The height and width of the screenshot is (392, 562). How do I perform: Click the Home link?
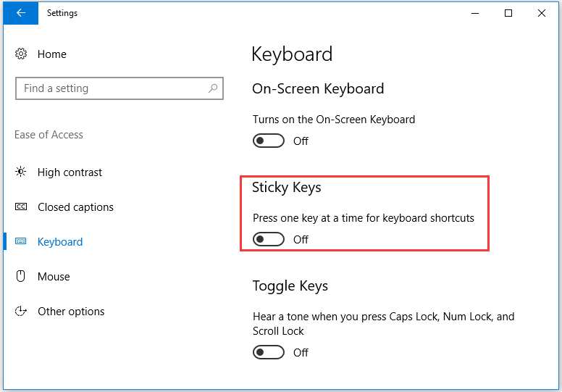tap(52, 54)
